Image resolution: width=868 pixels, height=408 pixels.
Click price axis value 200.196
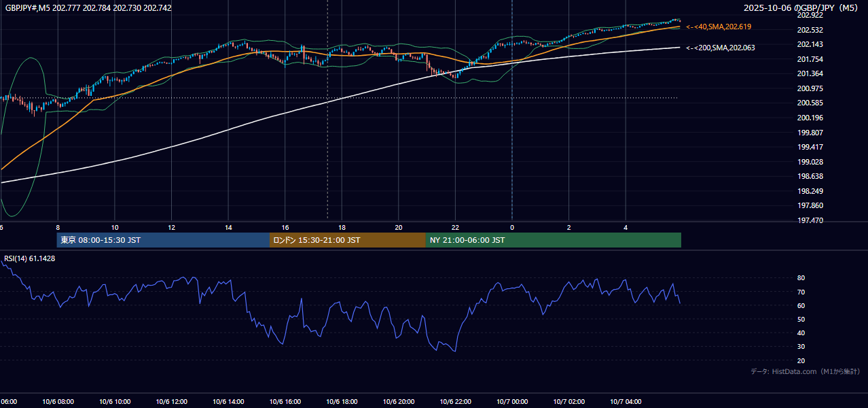(x=810, y=118)
